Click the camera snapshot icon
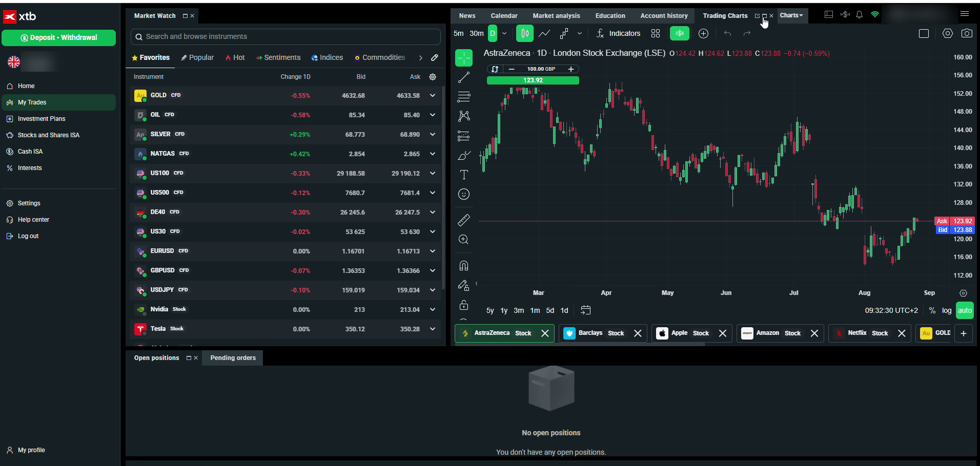 coord(967,33)
